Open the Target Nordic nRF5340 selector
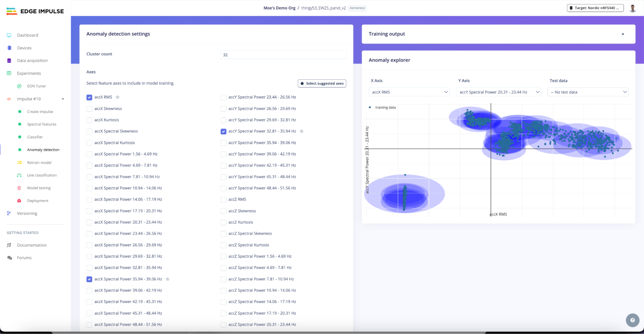644x334 pixels. click(x=595, y=8)
